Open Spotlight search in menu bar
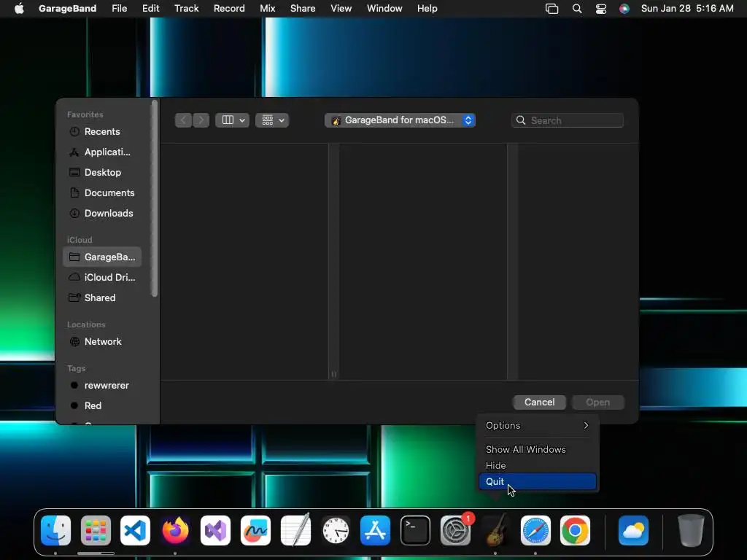747x560 pixels. (577, 9)
